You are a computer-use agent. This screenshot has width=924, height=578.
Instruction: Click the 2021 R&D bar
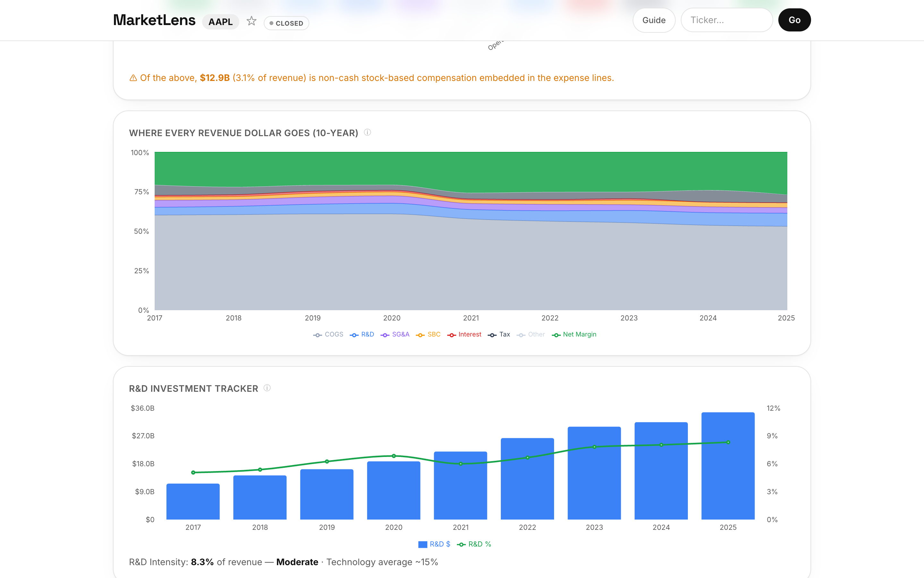460,486
